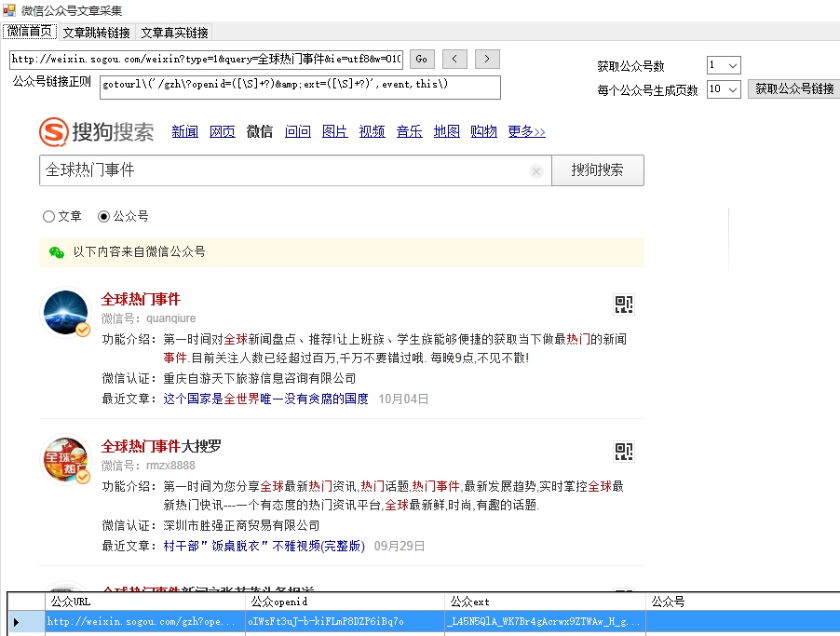Screen dimensions: 840x636
Task: Click the 公众ext column header
Action: [x=546, y=602]
